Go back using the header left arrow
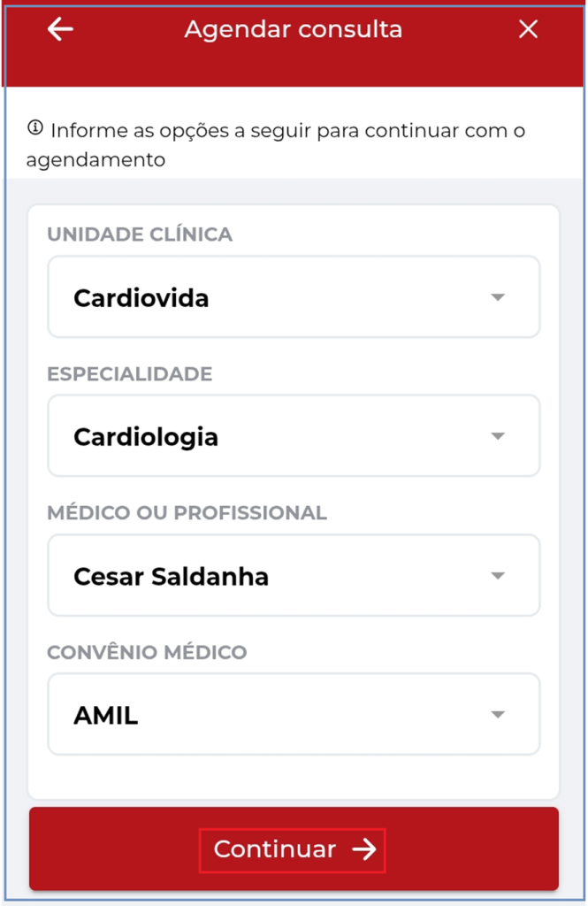Image resolution: width=588 pixels, height=906 pixels. click(60, 29)
